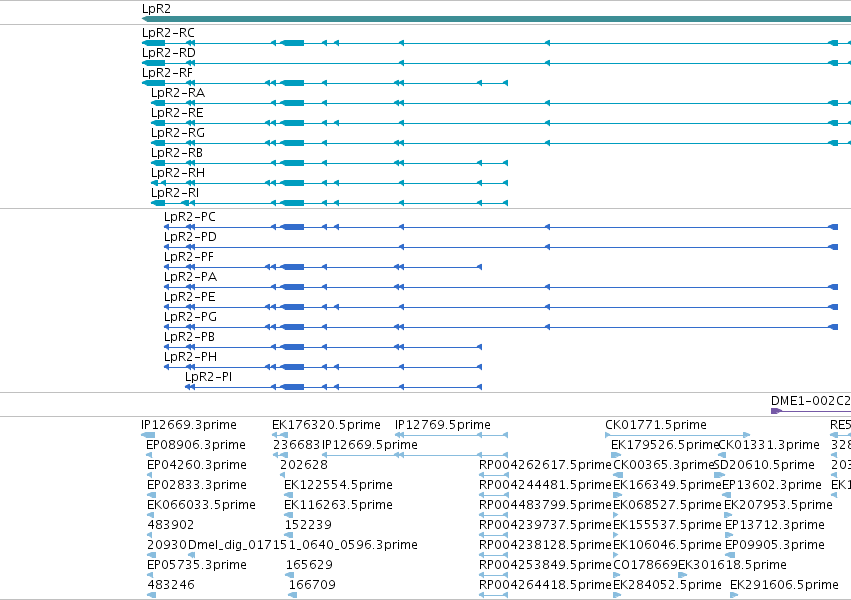Click the EK116263.5prime label

click(x=339, y=505)
